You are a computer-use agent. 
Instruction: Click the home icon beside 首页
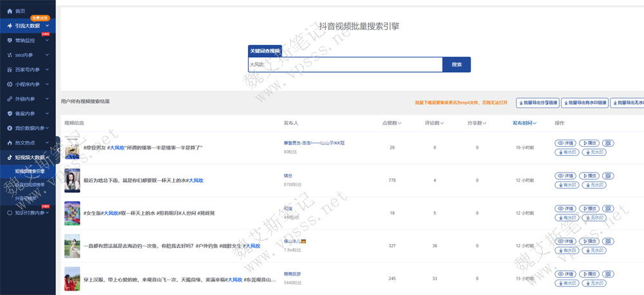(x=10, y=11)
